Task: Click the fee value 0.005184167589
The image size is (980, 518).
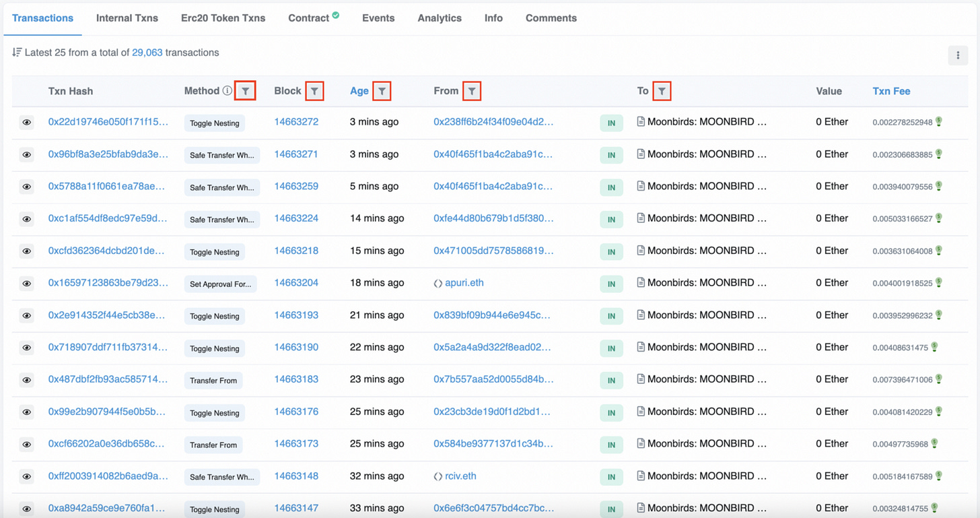Action: [903, 477]
